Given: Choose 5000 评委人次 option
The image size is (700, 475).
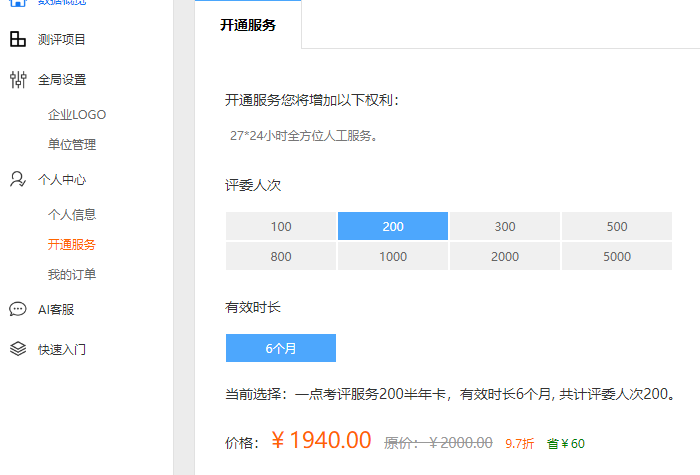Looking at the screenshot, I should [x=617, y=256].
